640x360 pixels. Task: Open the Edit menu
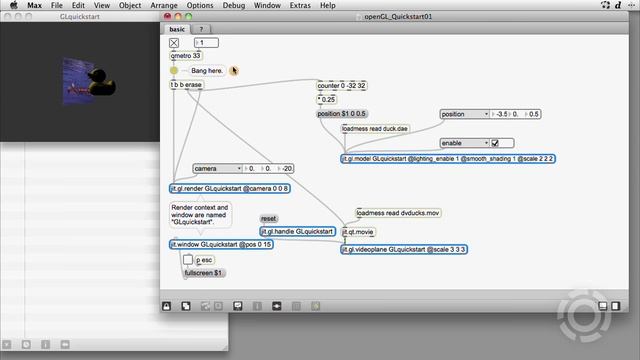point(78,5)
